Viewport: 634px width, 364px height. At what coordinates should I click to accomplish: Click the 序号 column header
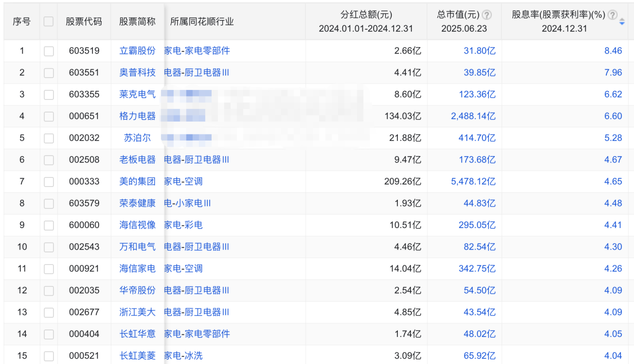[x=22, y=21]
